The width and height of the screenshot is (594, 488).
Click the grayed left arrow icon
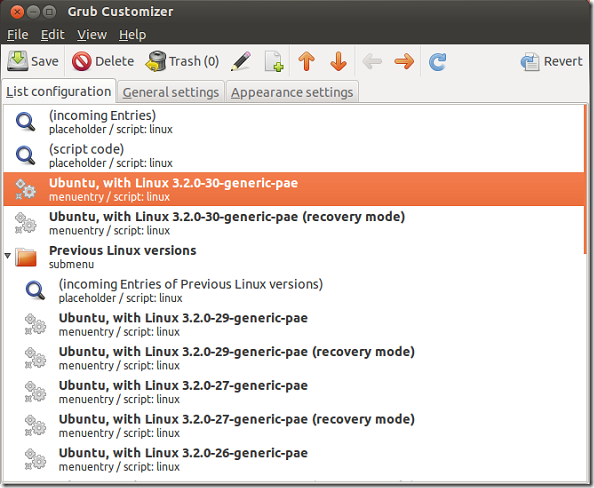(x=372, y=61)
